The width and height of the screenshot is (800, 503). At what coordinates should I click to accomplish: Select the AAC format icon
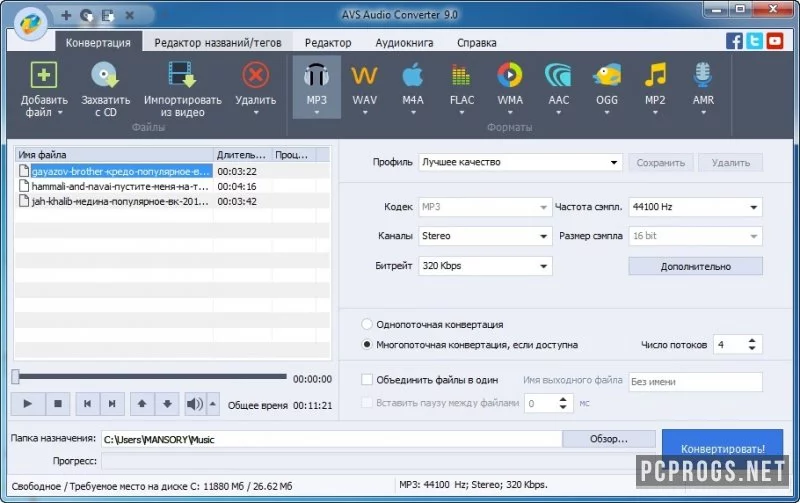pos(558,76)
